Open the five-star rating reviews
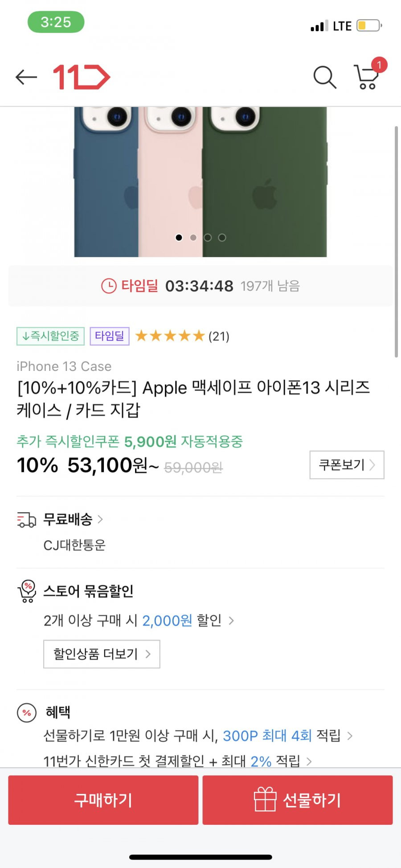Screen dimensions: 401x868 (x=182, y=336)
